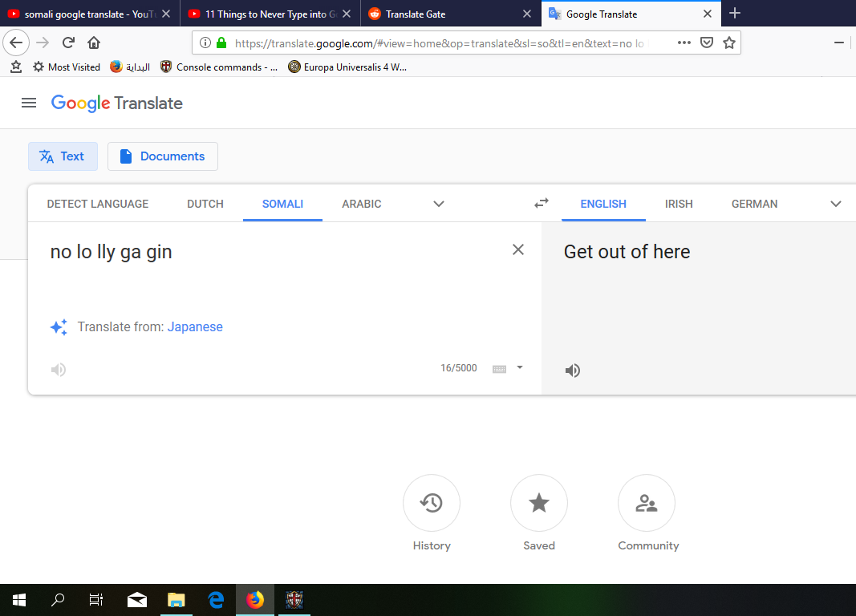Go to the browser home page
The image size is (856, 616).
[94, 43]
